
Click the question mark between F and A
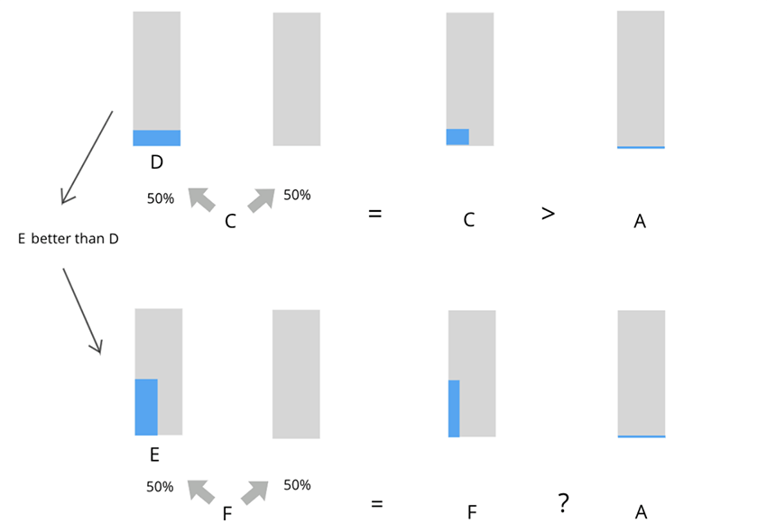[563, 503]
